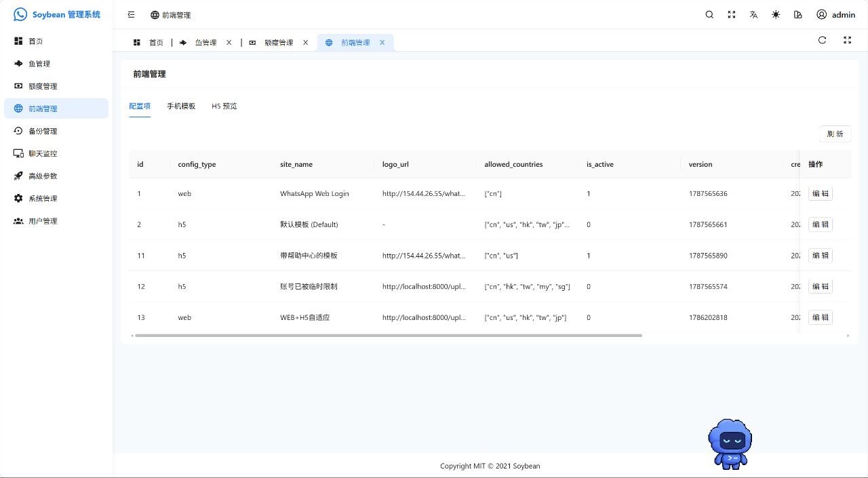Click the table's horizontal scrollbar
Image resolution: width=868 pixels, height=478 pixels.
point(388,335)
